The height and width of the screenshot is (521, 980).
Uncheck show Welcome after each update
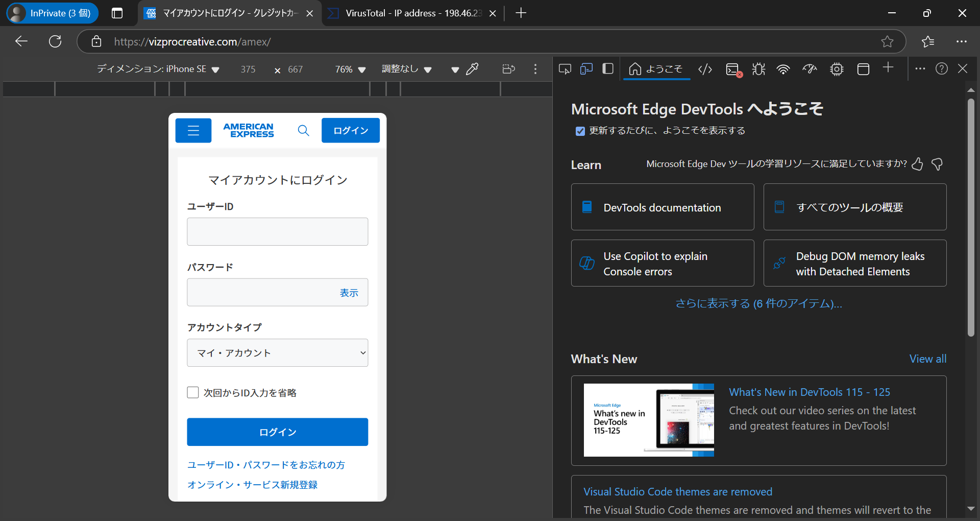(x=580, y=131)
